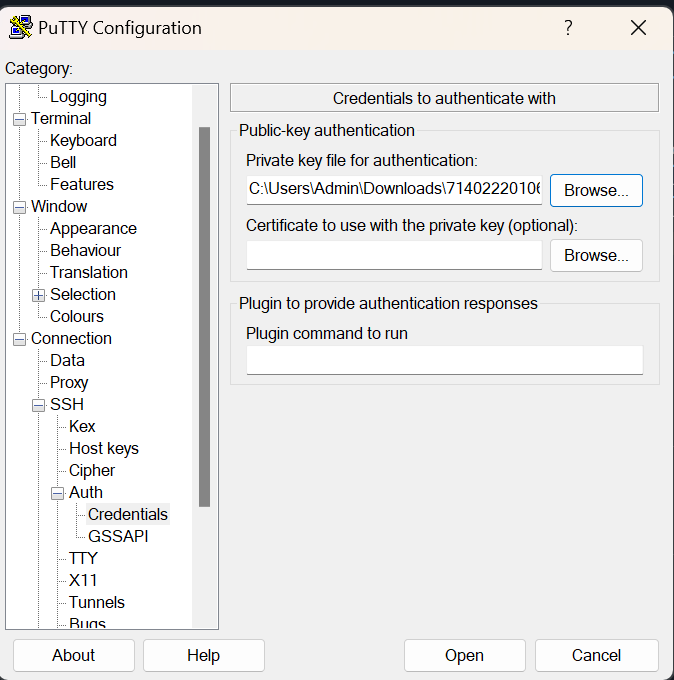Click the PuTTY icon in the title bar
The height and width of the screenshot is (680, 674).
(x=20, y=27)
